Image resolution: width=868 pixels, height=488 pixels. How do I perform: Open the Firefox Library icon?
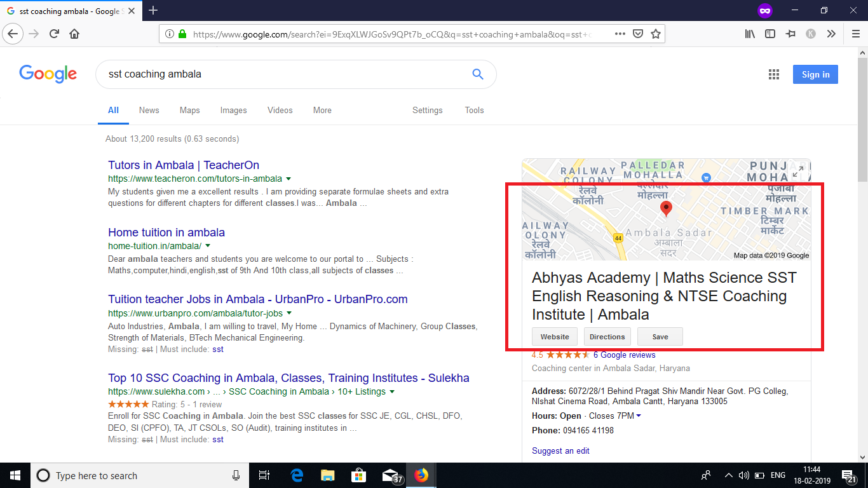click(x=750, y=34)
